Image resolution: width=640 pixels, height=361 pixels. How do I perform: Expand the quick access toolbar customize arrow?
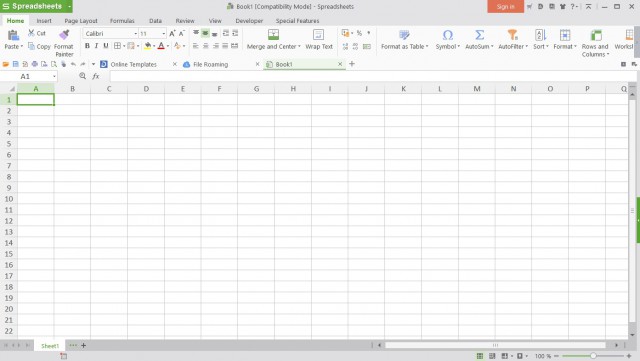93,64
